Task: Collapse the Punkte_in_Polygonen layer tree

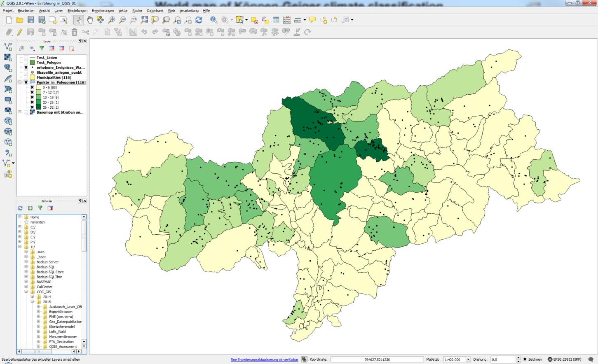Action: [x=20, y=82]
